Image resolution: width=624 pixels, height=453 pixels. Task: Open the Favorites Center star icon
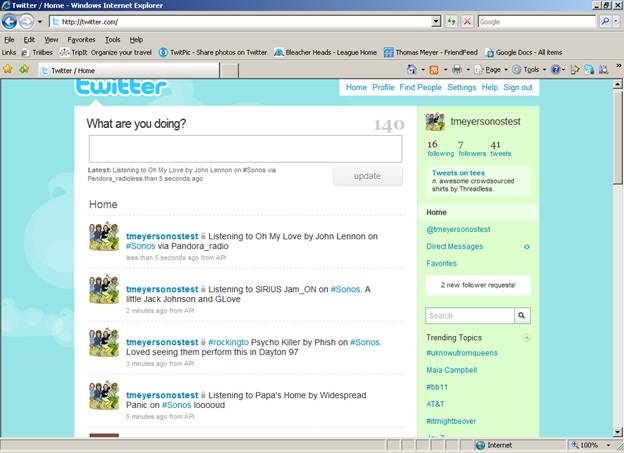(8, 70)
